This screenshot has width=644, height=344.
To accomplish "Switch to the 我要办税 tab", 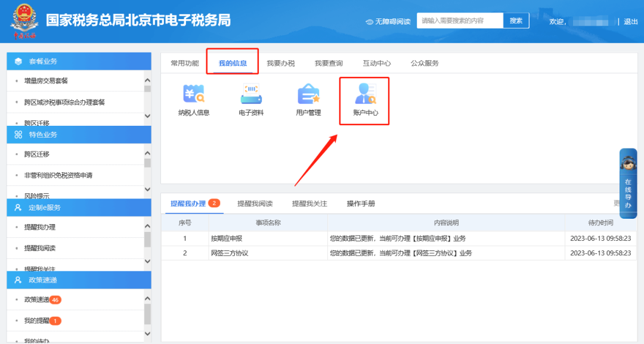I will 280,63.
